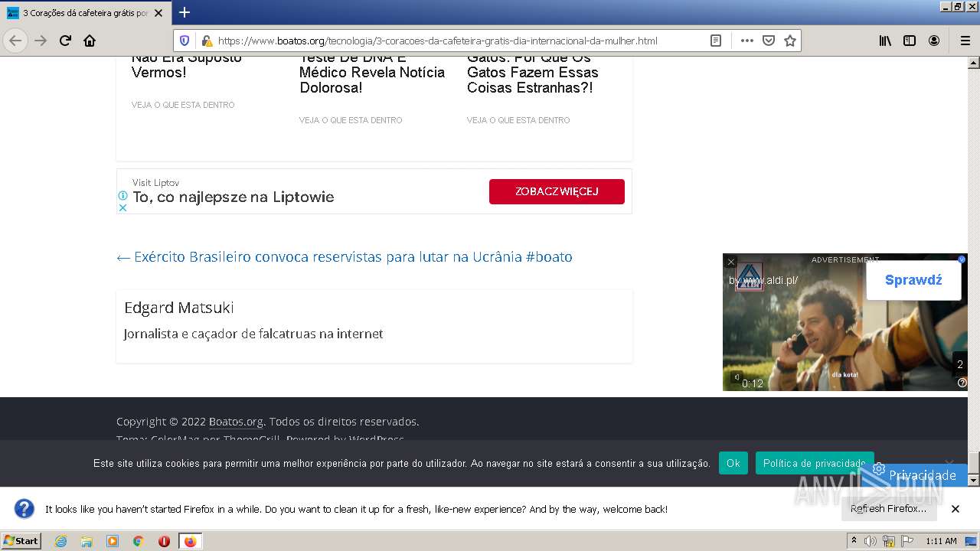Viewport: 980px width, 551px height.
Task: Click the Sprawdź button on video ad
Action: 913,280
